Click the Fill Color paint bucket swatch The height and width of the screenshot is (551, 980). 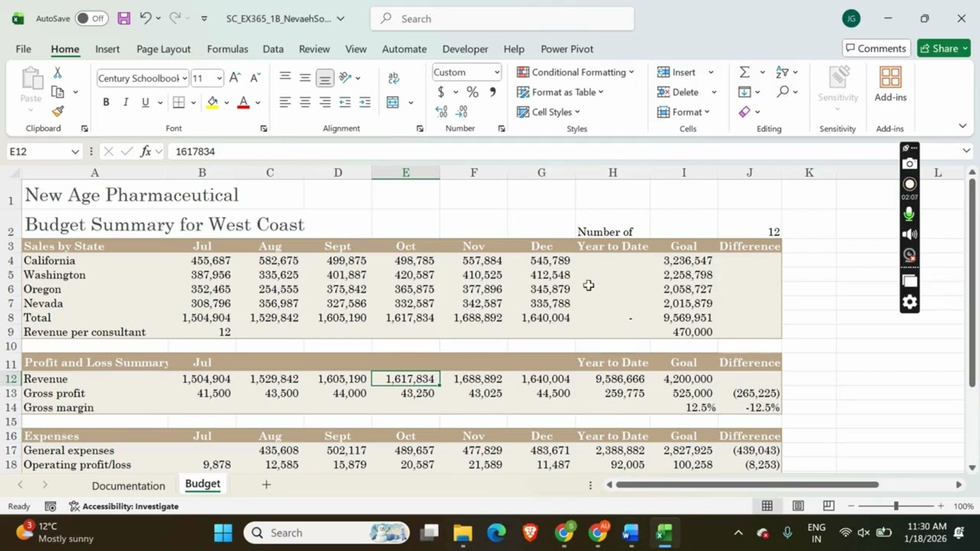pos(212,103)
